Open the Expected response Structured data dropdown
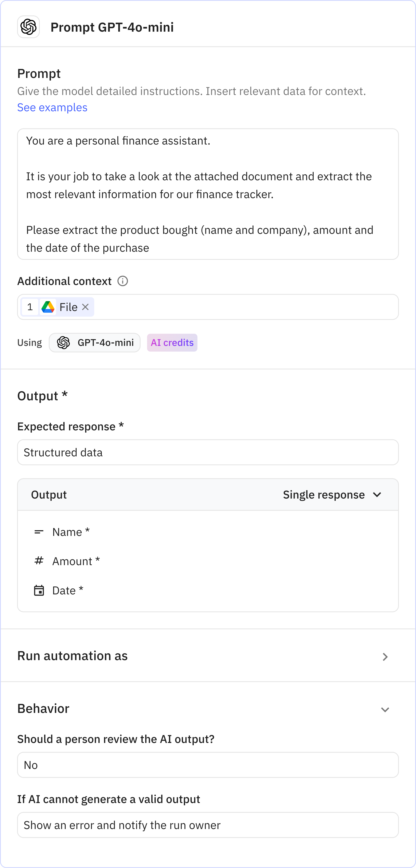The width and height of the screenshot is (416, 868). pos(208,452)
